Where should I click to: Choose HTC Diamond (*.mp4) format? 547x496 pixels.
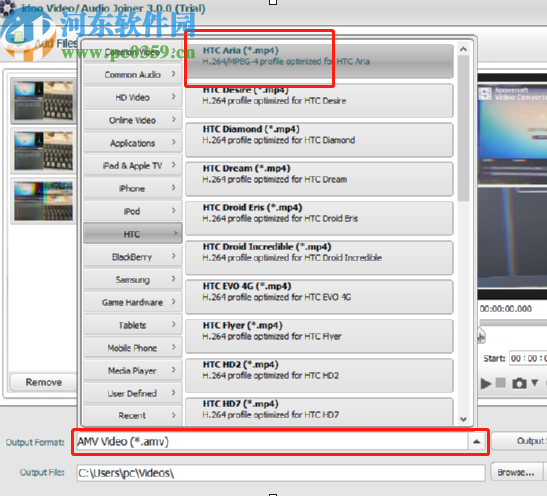(x=319, y=140)
